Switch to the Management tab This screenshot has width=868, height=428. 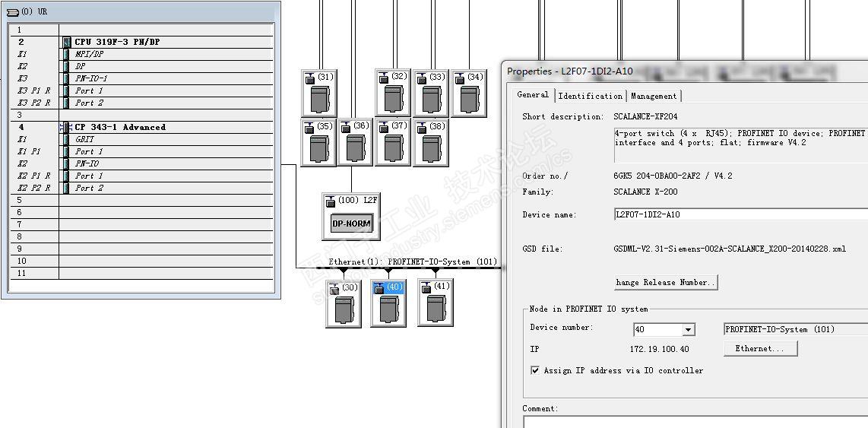pos(653,96)
